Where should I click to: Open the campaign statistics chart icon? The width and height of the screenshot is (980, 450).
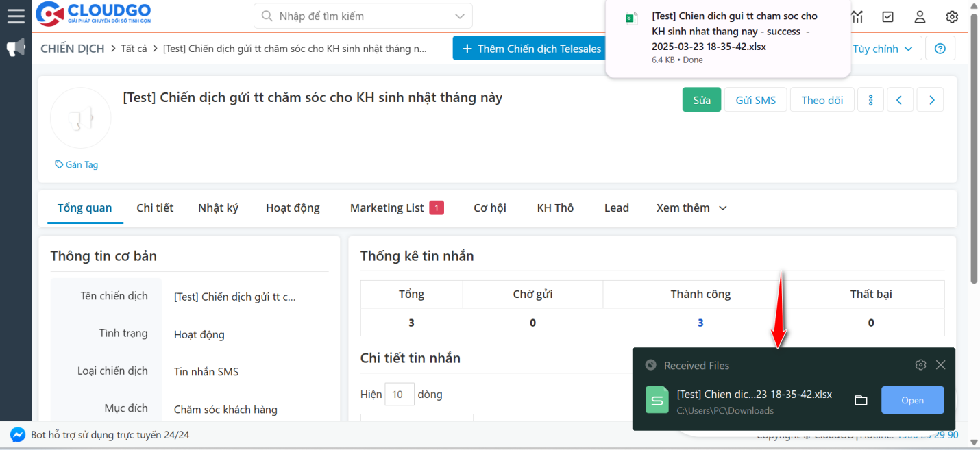tap(856, 16)
